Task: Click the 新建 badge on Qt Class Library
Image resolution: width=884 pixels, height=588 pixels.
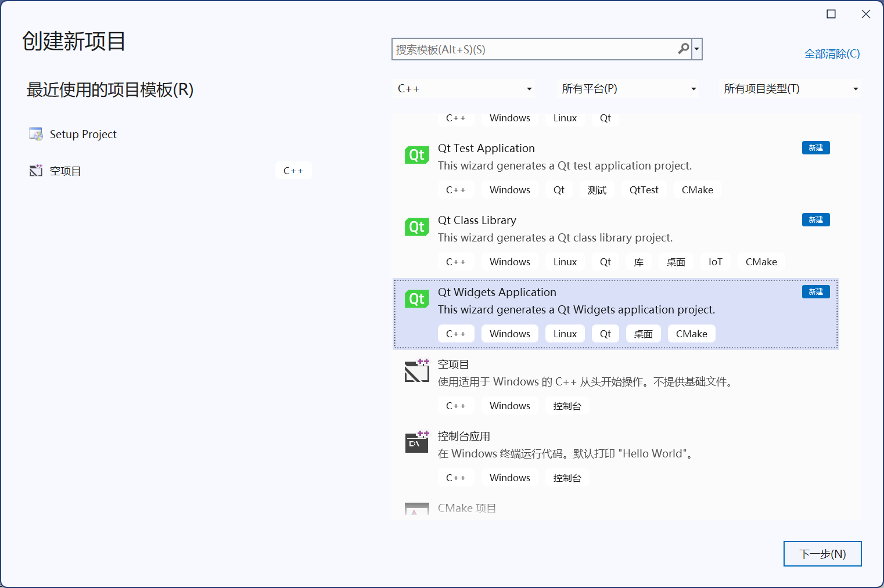Action: click(x=815, y=220)
